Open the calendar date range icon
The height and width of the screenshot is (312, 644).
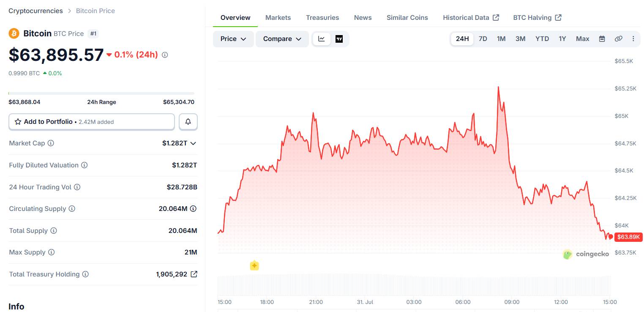602,39
